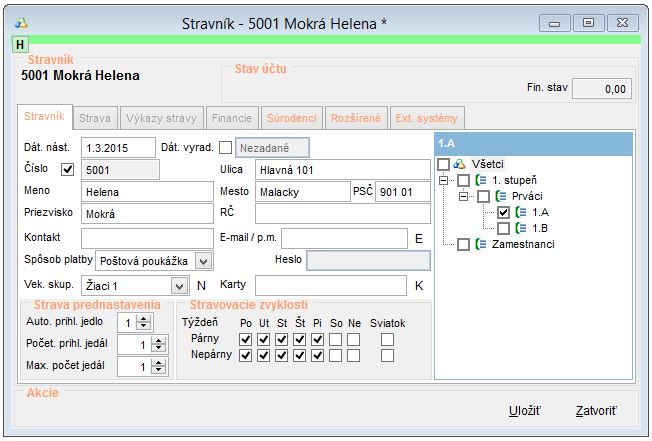
Task: Click the green H icon below the title bar
Action: [x=20, y=44]
